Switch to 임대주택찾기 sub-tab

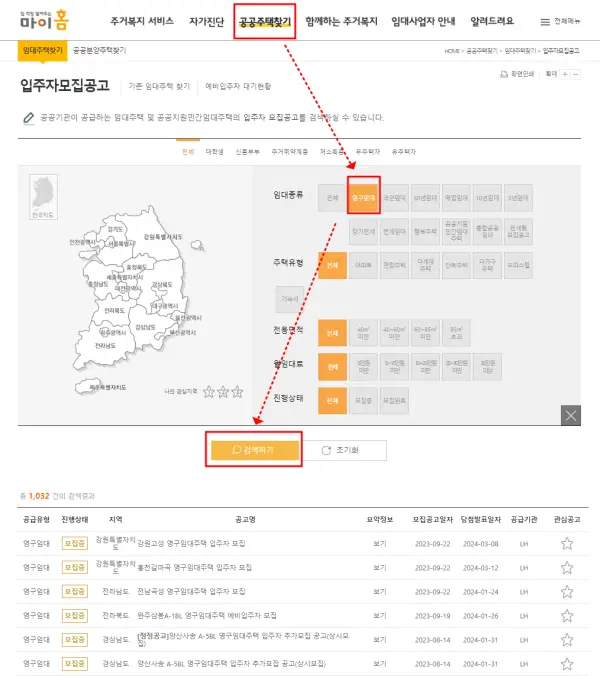pyautogui.click(x=43, y=51)
